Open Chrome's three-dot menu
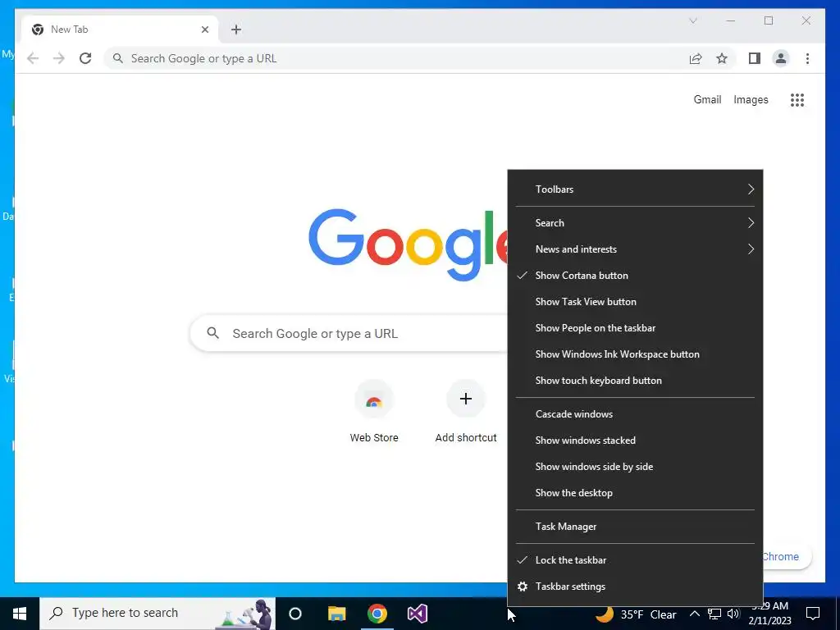Screen dimensions: 840x630 (x=807, y=58)
